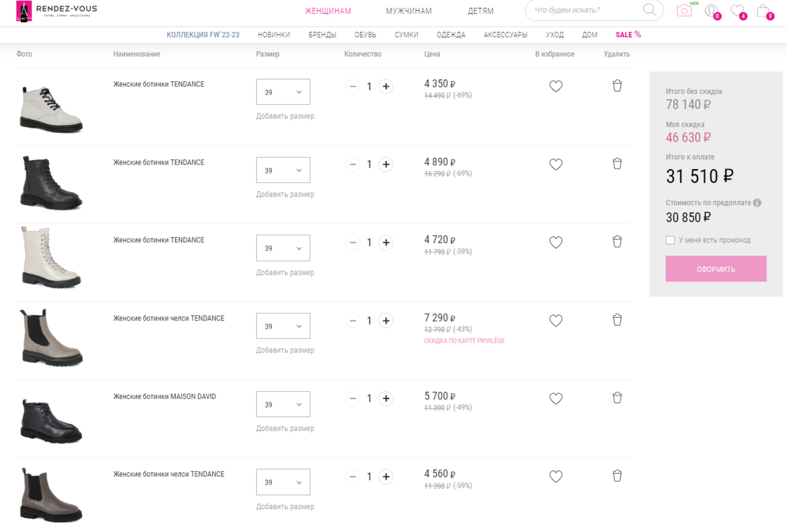This screenshot has width=786, height=532.
Task: Click 'Добавить размер' for 4 890 ₽ boots
Action: click(x=285, y=194)
